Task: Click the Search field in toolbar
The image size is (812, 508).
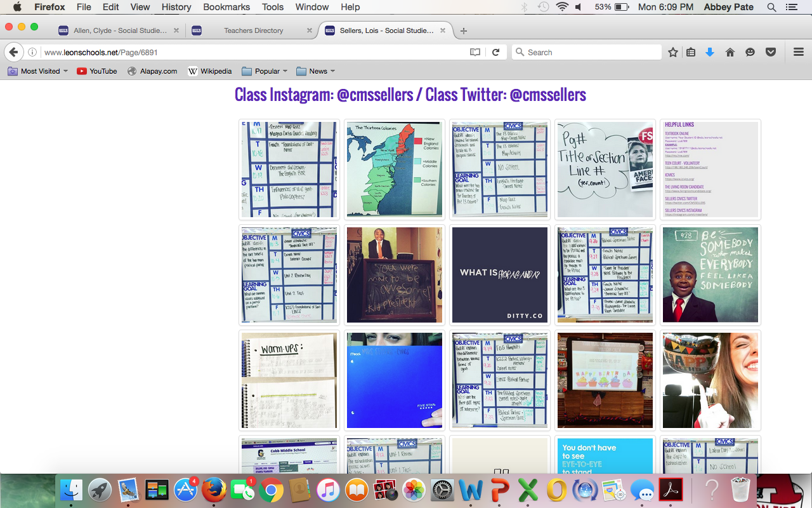Action: click(587, 53)
